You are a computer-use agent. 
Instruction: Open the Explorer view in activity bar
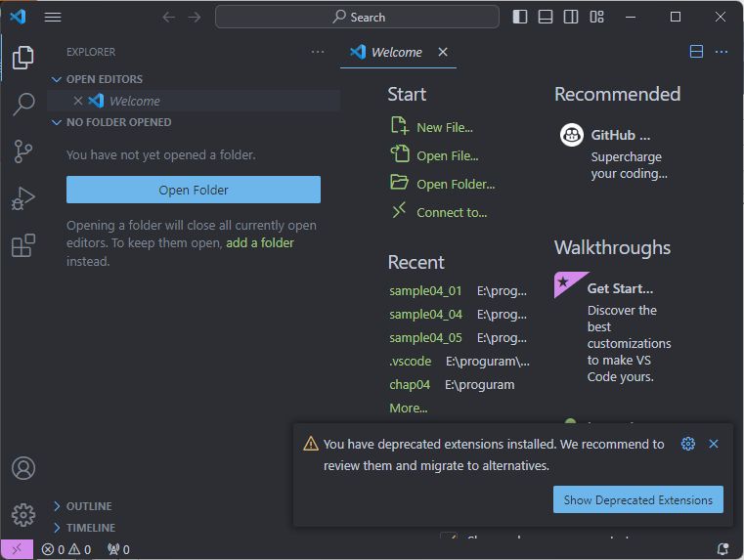(x=22, y=58)
